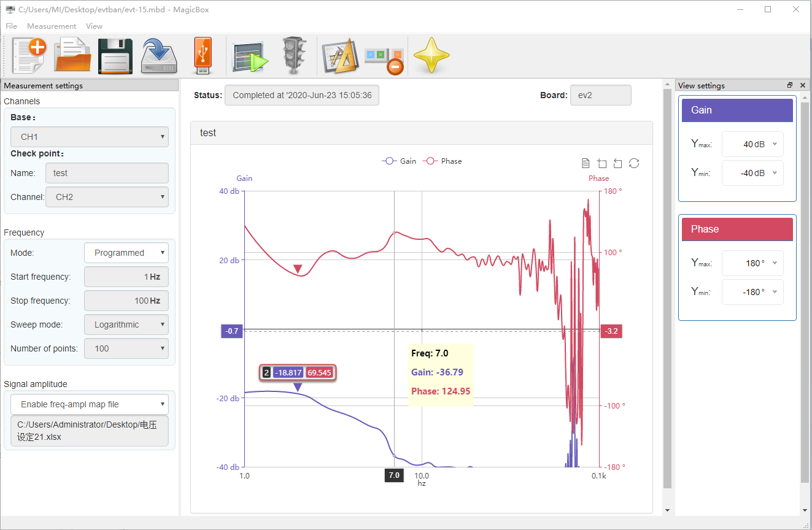The image size is (812, 530).
Task: Click the 'Freq: 7.0' tooltip text
Action: pyautogui.click(x=430, y=353)
